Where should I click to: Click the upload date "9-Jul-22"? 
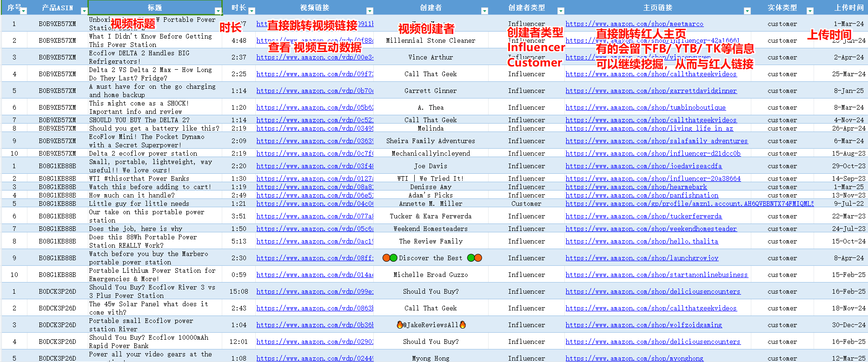pos(849,204)
